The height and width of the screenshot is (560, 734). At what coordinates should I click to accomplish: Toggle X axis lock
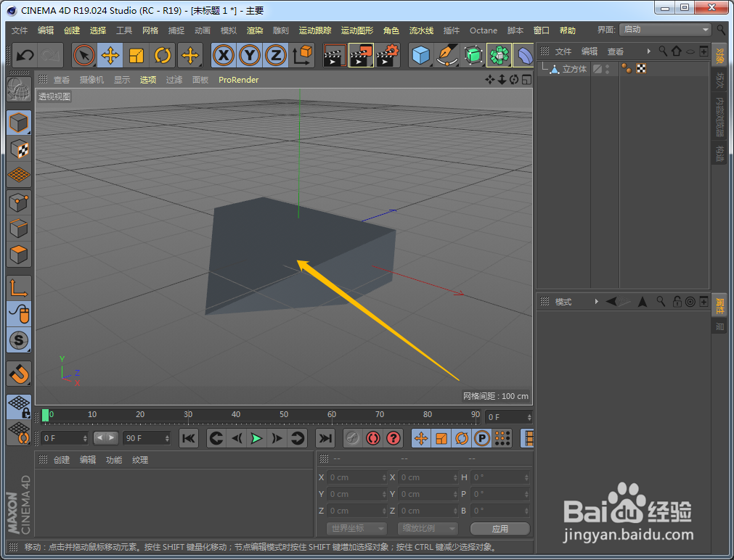tap(224, 56)
